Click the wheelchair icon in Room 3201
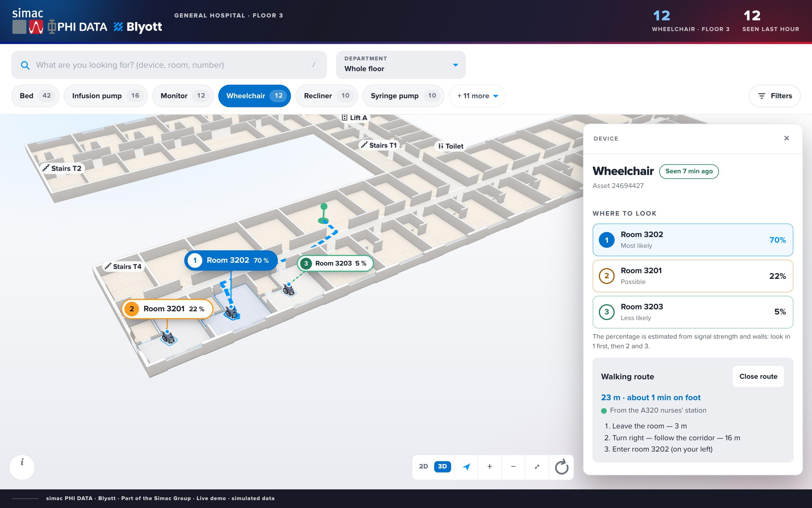The width and height of the screenshot is (812, 508). tap(168, 337)
